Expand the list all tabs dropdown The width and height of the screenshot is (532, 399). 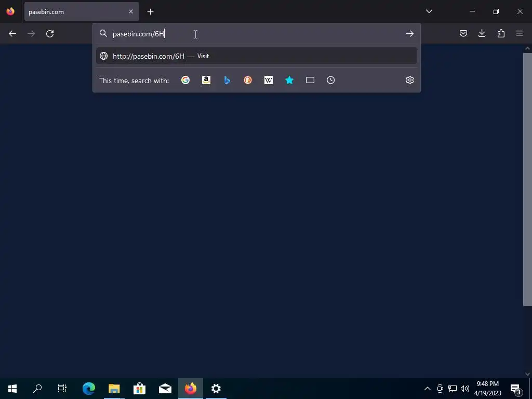(x=429, y=11)
